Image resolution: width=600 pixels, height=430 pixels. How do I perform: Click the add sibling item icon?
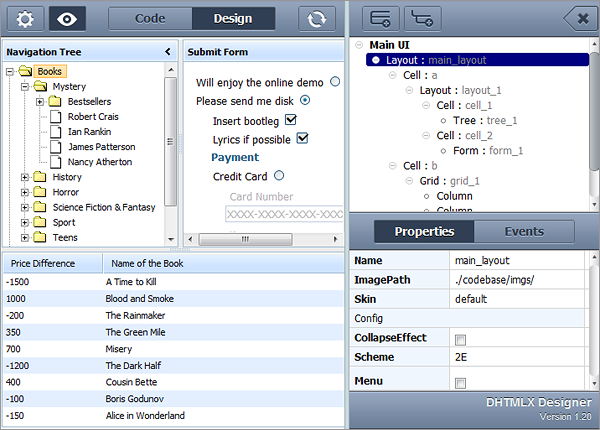point(380,19)
